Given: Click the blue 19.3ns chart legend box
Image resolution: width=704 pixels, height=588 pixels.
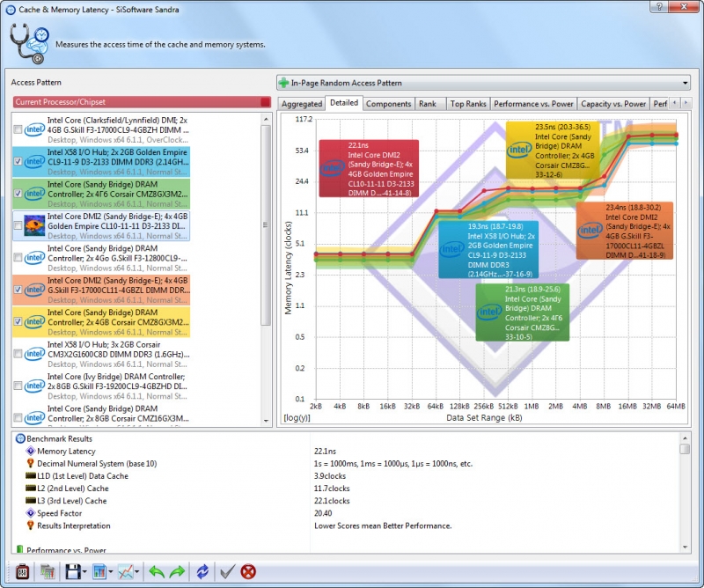Looking at the screenshot, I should [488, 250].
